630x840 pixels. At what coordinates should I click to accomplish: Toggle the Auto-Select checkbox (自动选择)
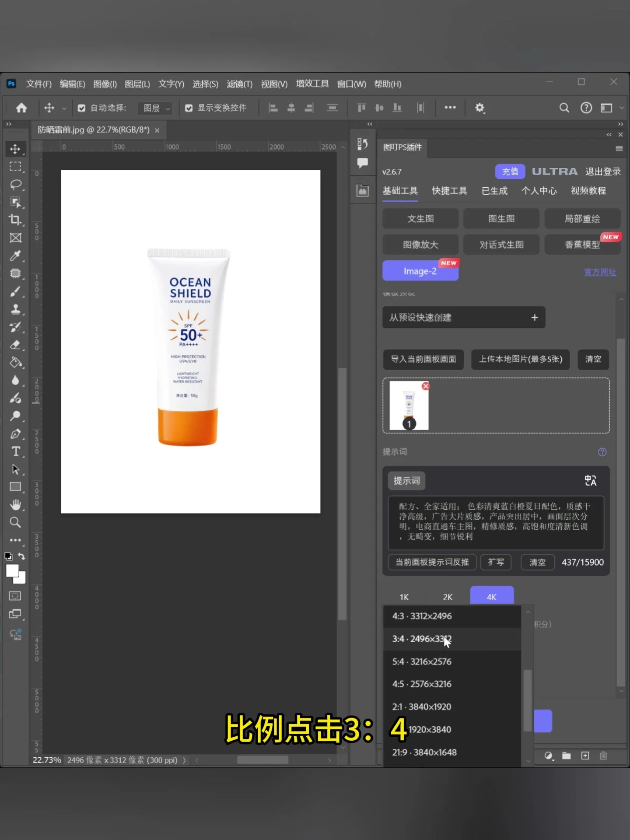coord(81,108)
